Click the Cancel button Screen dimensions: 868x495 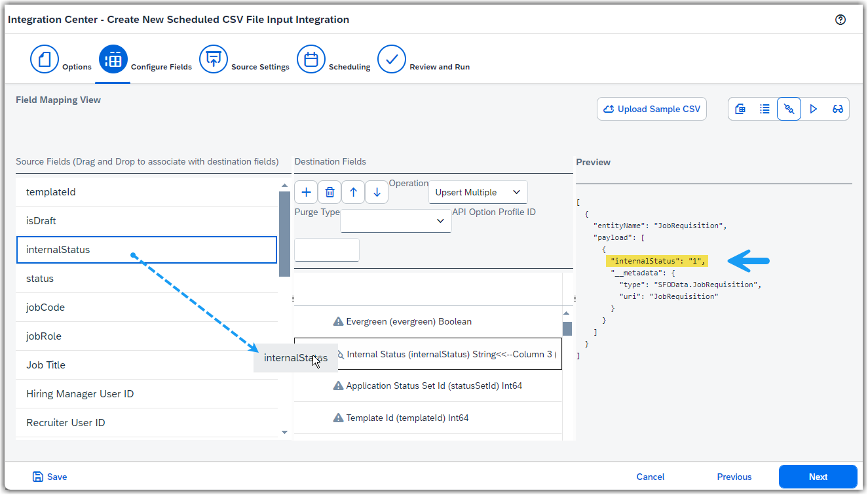(x=651, y=477)
